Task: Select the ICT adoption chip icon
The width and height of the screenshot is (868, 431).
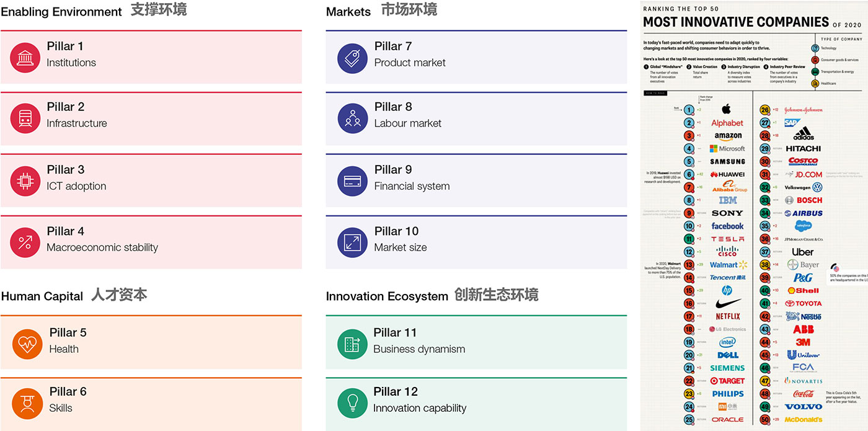Action: 25,181
